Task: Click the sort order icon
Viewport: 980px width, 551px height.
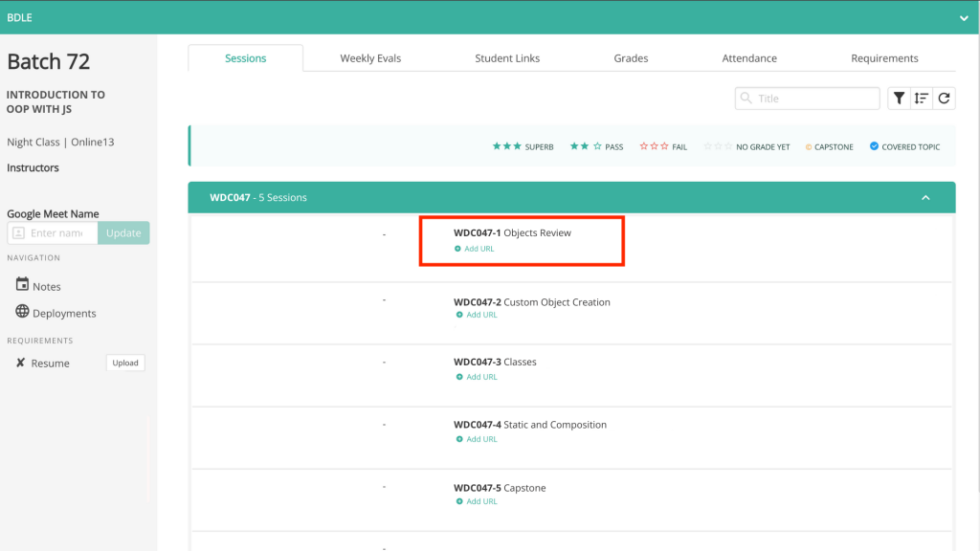Action: tap(921, 99)
